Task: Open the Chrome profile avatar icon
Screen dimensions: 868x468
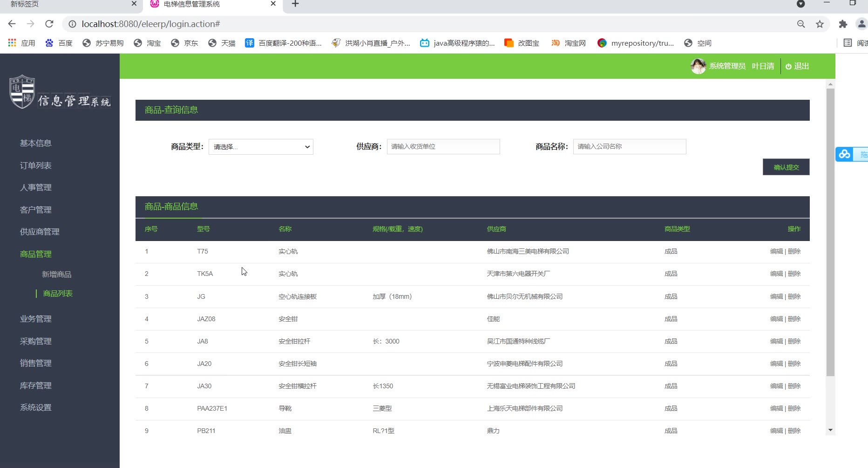Action: click(x=861, y=24)
